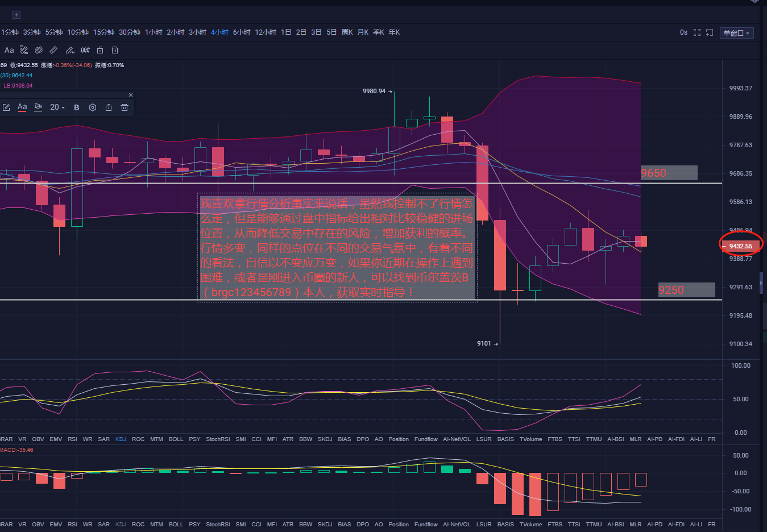Click the MACD:-35.46 indicator value label
The width and height of the screenshot is (767, 532).
coord(16,450)
